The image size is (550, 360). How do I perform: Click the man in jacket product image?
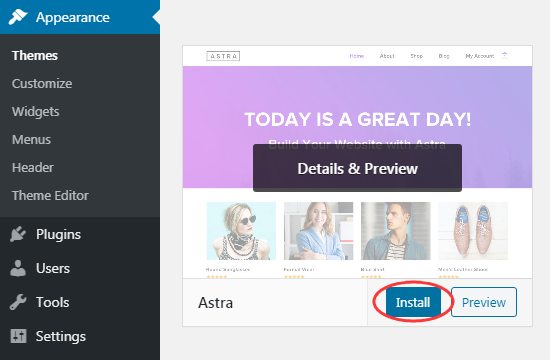click(x=396, y=231)
